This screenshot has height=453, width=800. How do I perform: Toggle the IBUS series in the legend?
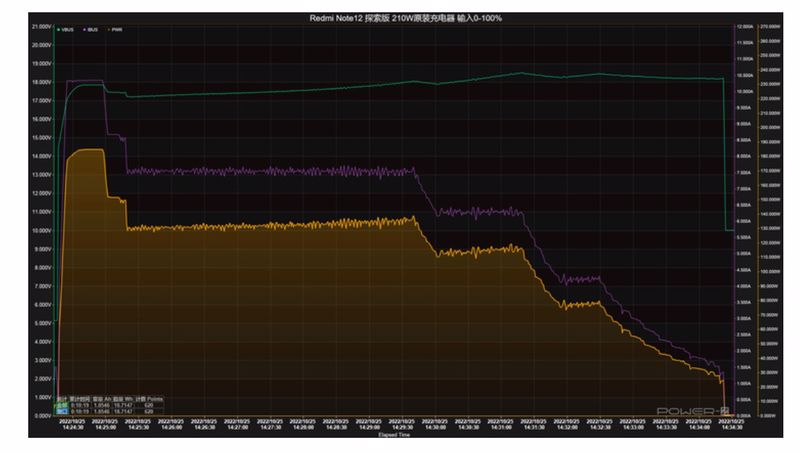point(91,30)
